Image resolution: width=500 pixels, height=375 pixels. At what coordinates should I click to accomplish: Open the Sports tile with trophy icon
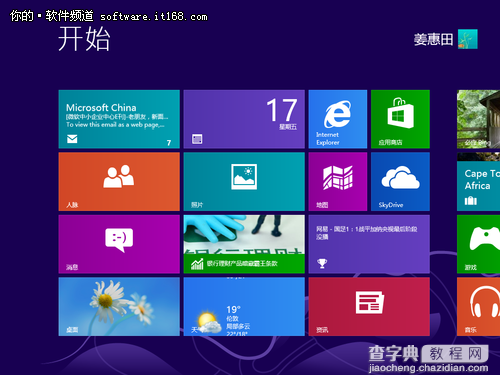click(x=369, y=244)
